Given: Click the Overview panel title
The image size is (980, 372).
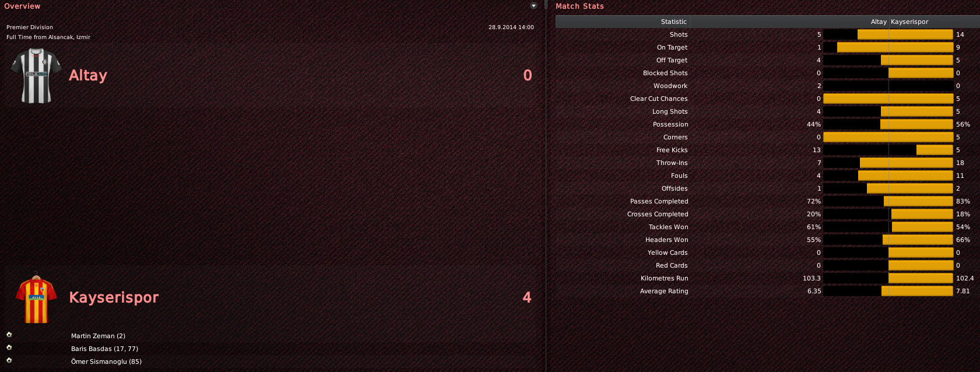Looking at the screenshot, I should 22,6.
